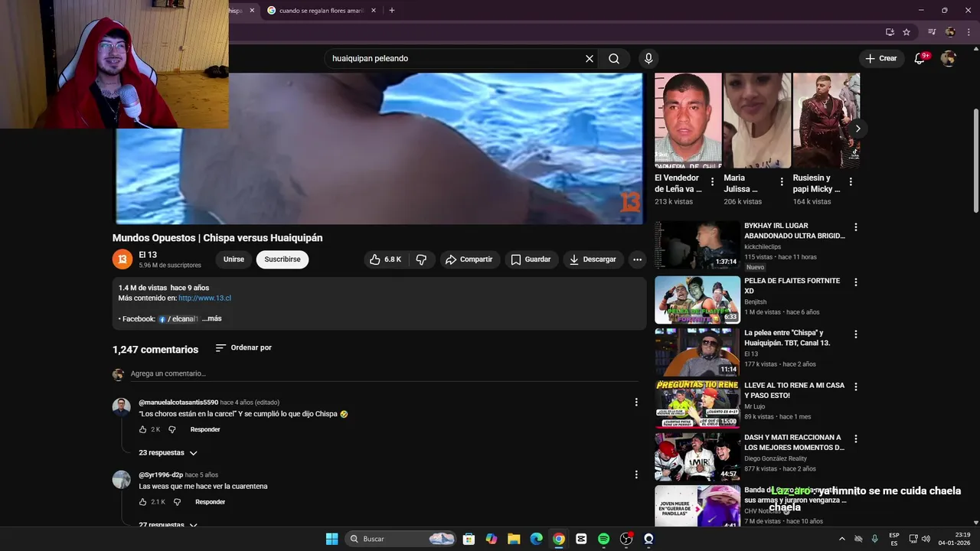Open the Maria Julissa short thumbnail
Viewport: 980px width, 551px height.
(x=757, y=120)
